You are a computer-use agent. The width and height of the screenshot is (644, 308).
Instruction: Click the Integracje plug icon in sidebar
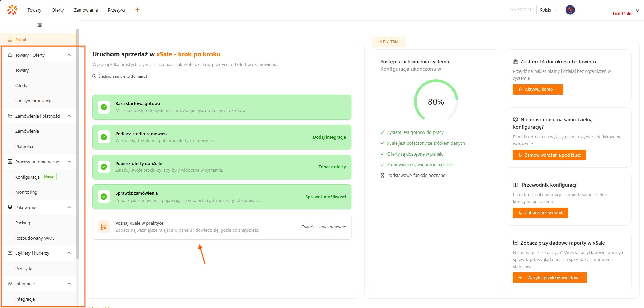[x=10, y=284]
